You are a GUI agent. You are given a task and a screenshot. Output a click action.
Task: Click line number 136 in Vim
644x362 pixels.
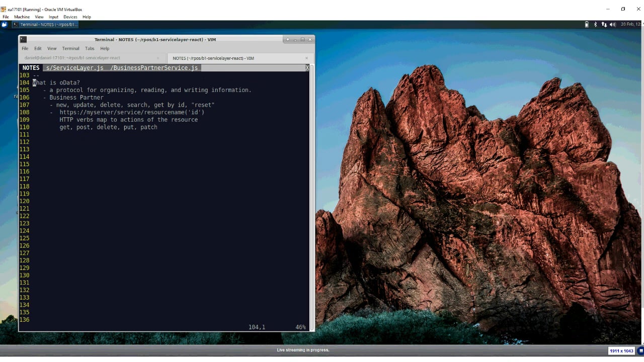(x=24, y=320)
